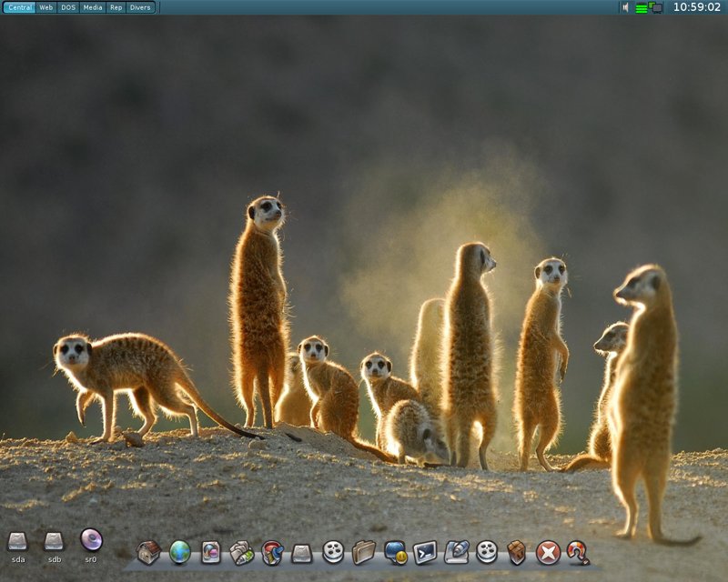Switch to the Media workspace
728x582 pixels.
(x=93, y=7)
